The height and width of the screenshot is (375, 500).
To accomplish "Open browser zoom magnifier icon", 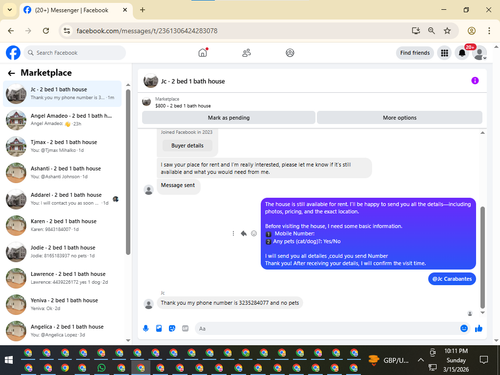I will click(x=431, y=31).
